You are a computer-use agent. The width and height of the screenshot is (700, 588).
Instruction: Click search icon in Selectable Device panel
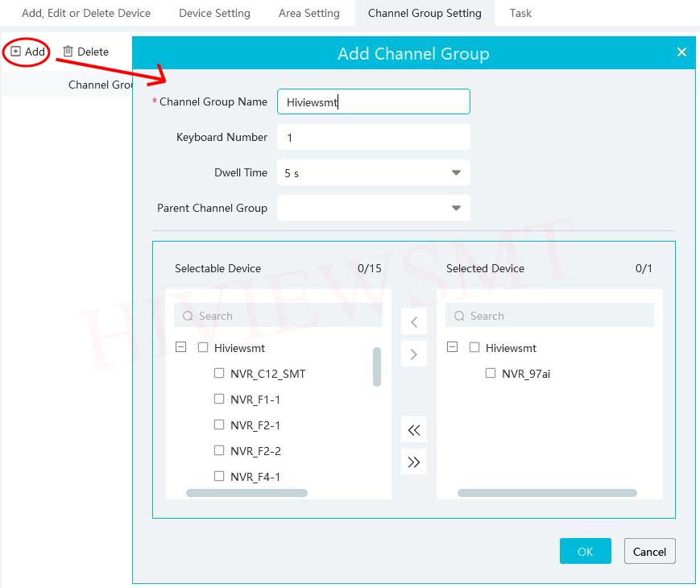(188, 317)
